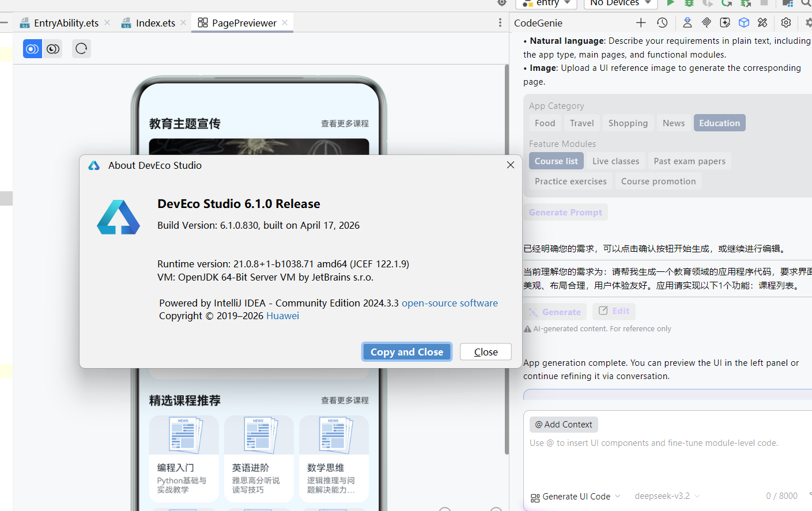The height and width of the screenshot is (511, 812).
Task: Click the Build Version text in About dialog
Action: (x=258, y=225)
